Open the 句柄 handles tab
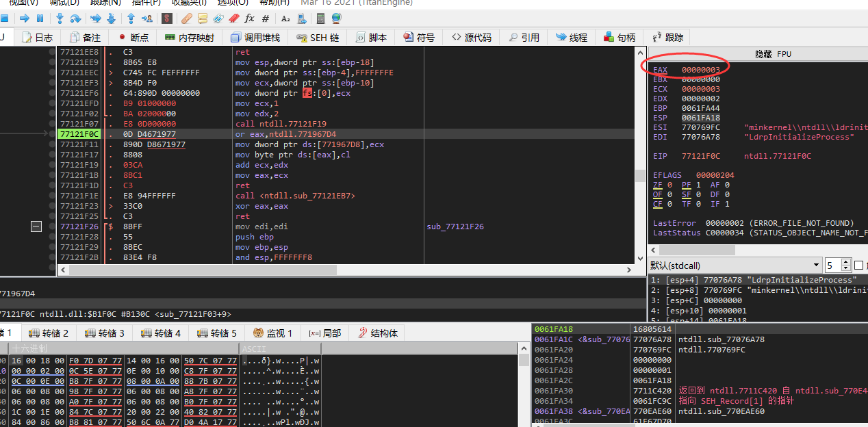 pyautogui.click(x=620, y=38)
